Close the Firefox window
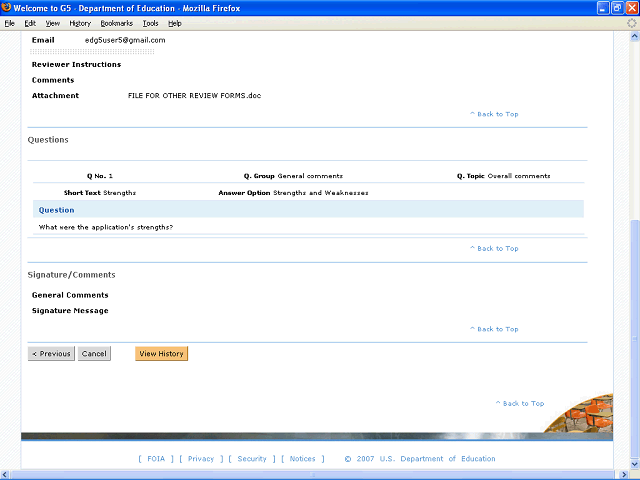 point(632,8)
